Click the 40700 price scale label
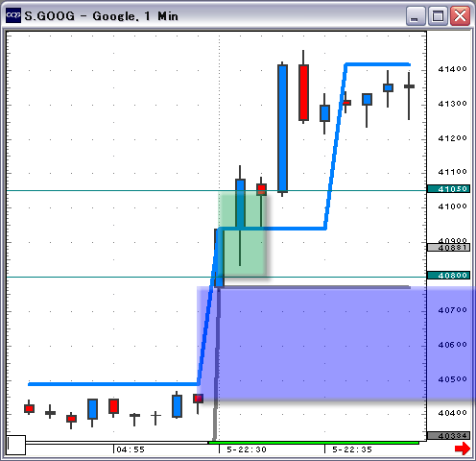 tap(452, 310)
